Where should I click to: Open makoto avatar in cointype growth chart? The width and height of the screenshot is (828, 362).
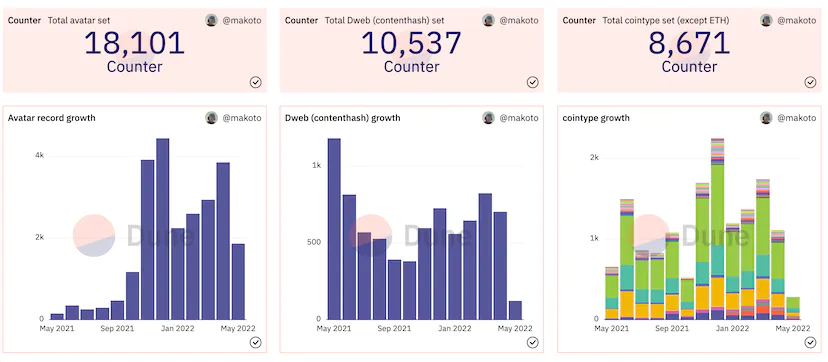pos(766,118)
